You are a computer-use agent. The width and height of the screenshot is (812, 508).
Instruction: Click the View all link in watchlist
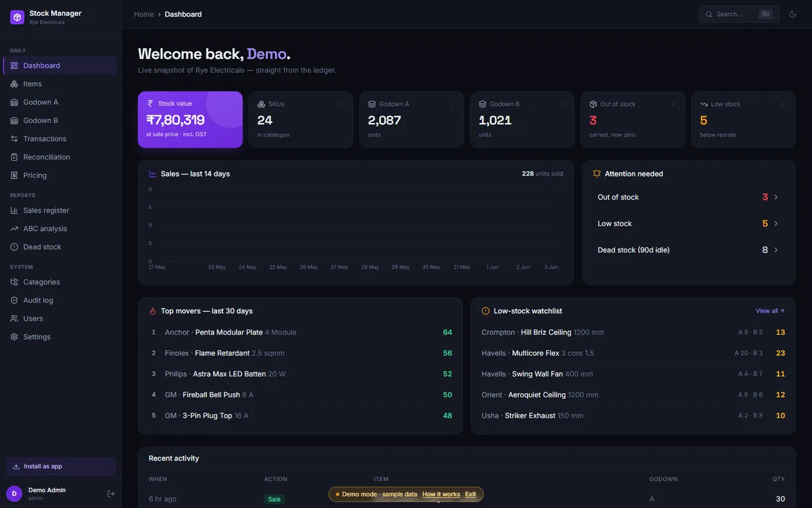[770, 311]
